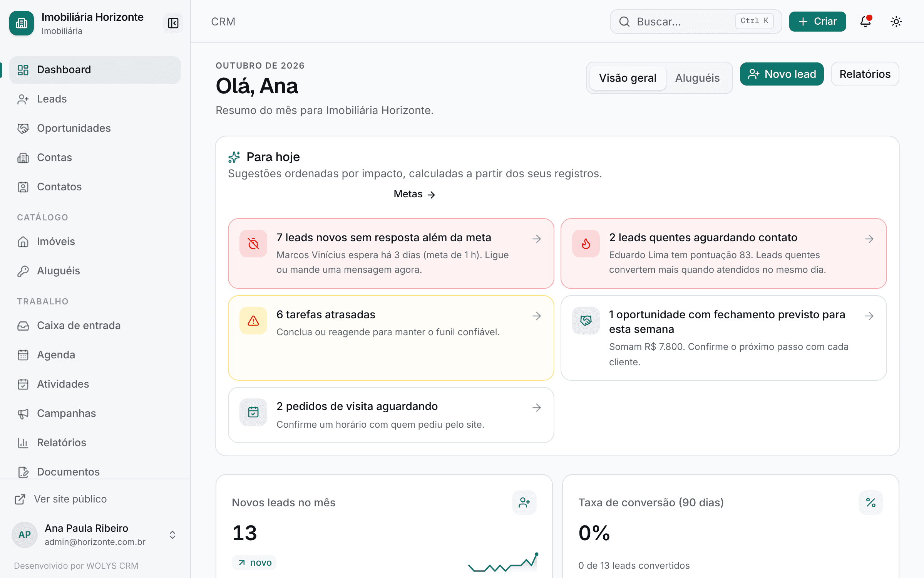924x578 pixels.
Task: Click the Novos leads sparkline chart
Action: pyautogui.click(x=503, y=562)
